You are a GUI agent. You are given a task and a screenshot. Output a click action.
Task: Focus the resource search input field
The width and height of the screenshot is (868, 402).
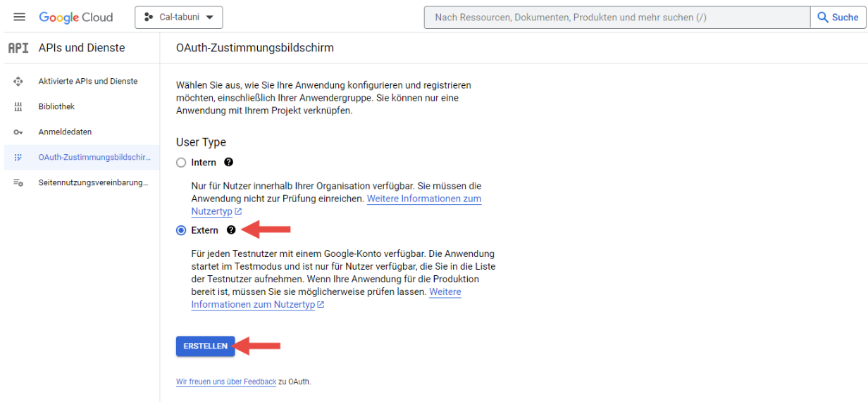[x=617, y=18]
